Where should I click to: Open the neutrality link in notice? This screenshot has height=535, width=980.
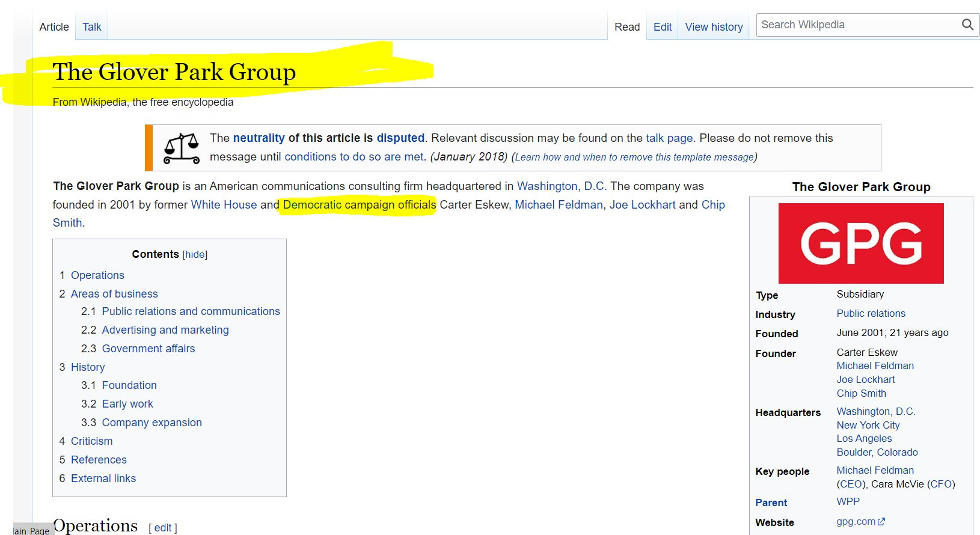[259, 138]
